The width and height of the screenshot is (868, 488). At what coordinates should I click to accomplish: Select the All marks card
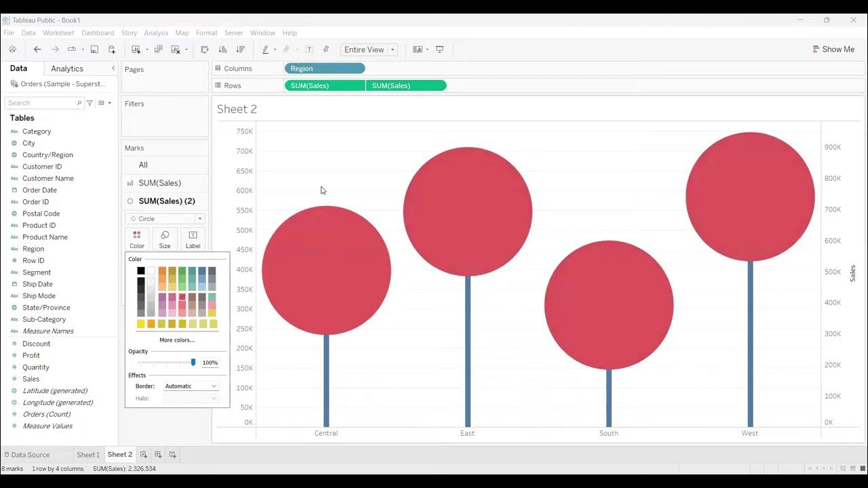pos(165,165)
